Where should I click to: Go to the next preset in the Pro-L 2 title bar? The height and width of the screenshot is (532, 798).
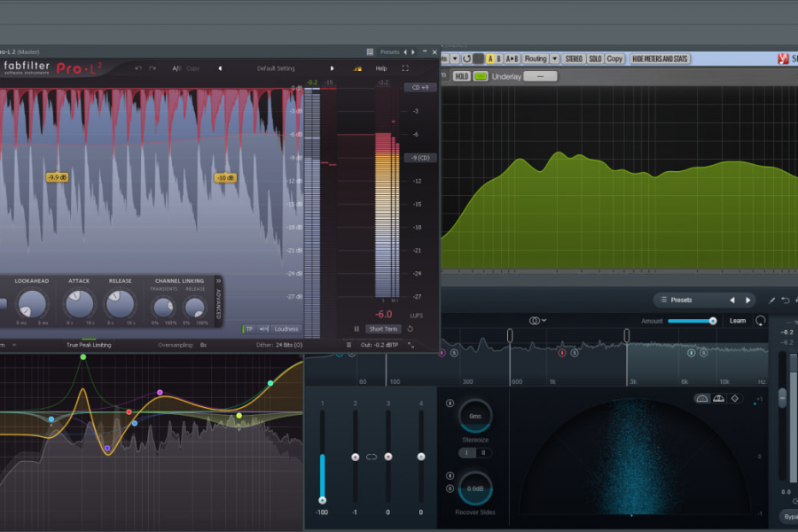tap(413, 52)
